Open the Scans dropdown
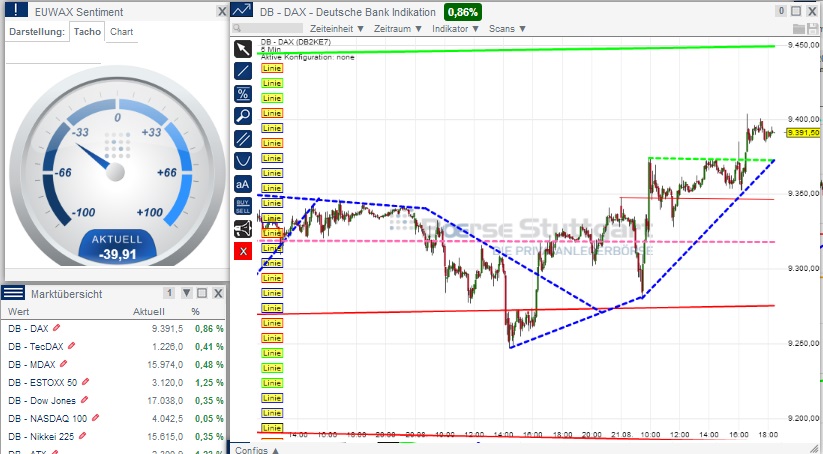The width and height of the screenshot is (823, 454). tap(508, 29)
